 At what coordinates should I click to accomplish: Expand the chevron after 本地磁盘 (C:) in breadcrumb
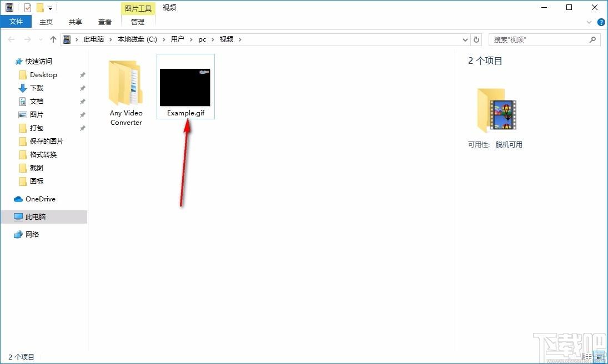pos(164,39)
